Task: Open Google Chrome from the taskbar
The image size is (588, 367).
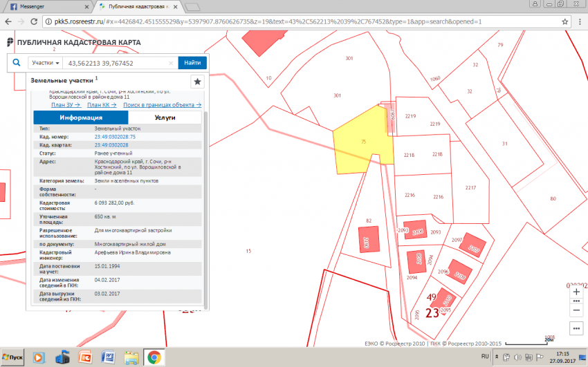Action: [x=154, y=357]
